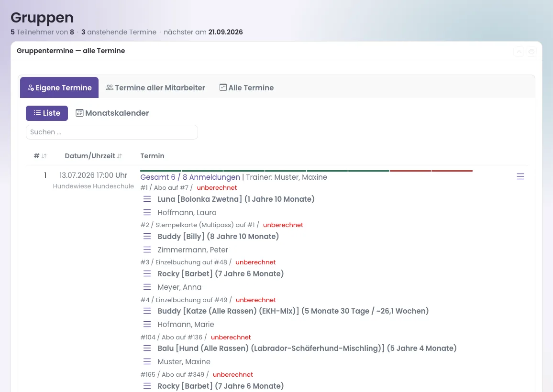
Task: Open the menu icon beside Luna [Bolonka Zwetna]
Action: tap(147, 199)
